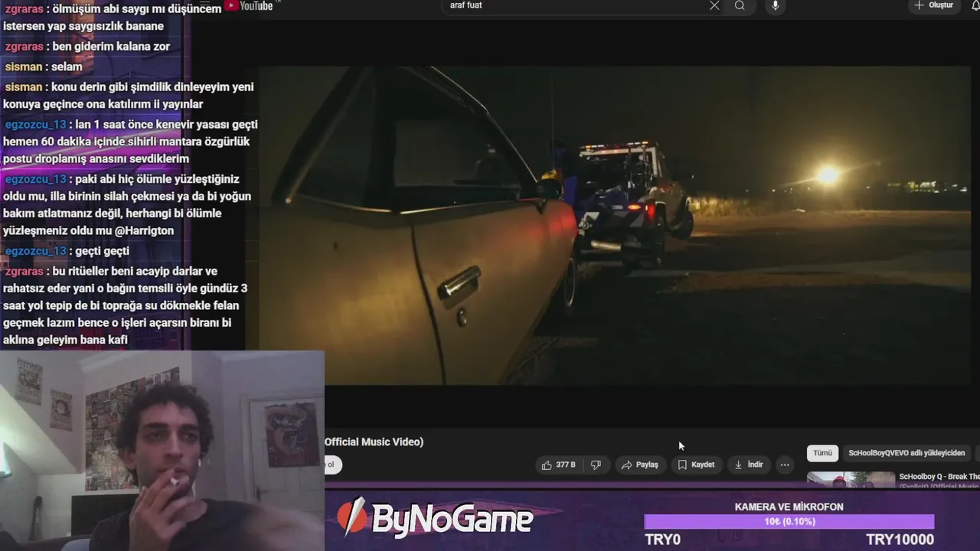
Task: Click the partially visible subscribe 'ol' button
Action: [x=333, y=465]
